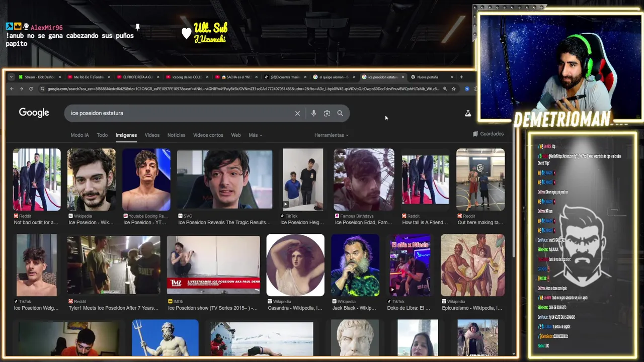
Task: Open Poseidon statue with trident image
Action: pyautogui.click(x=165, y=338)
